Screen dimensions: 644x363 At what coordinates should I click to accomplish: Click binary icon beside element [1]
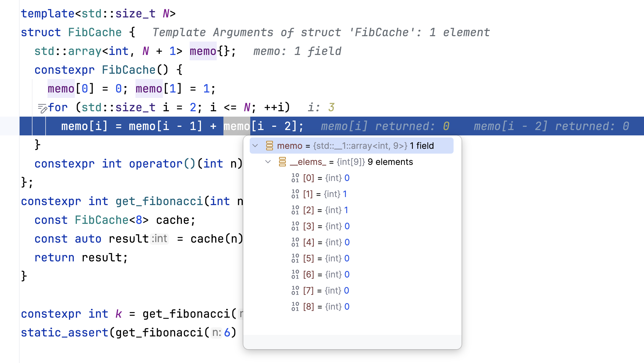[x=295, y=194]
